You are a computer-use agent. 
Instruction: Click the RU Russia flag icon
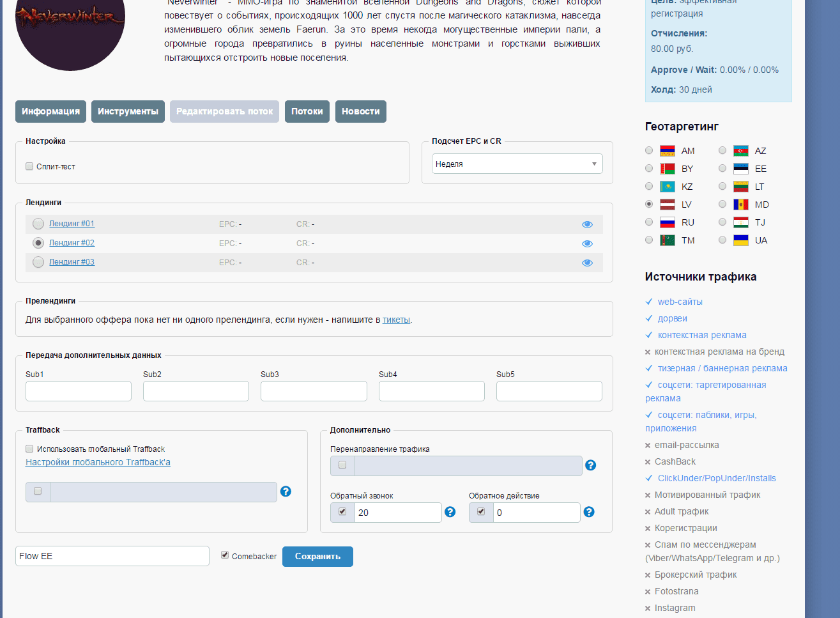coord(667,222)
